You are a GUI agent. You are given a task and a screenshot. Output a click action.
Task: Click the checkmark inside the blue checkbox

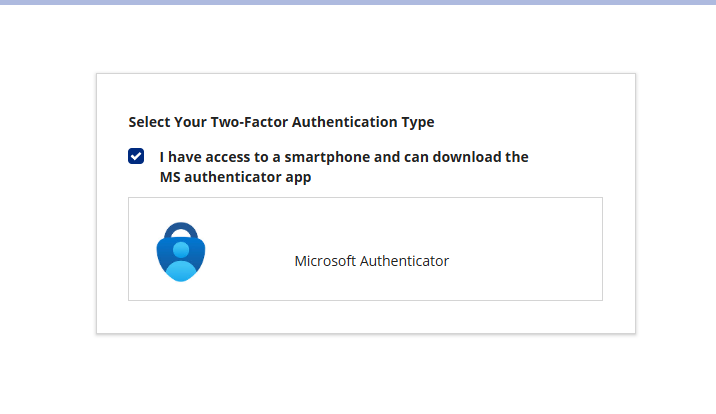(x=136, y=156)
